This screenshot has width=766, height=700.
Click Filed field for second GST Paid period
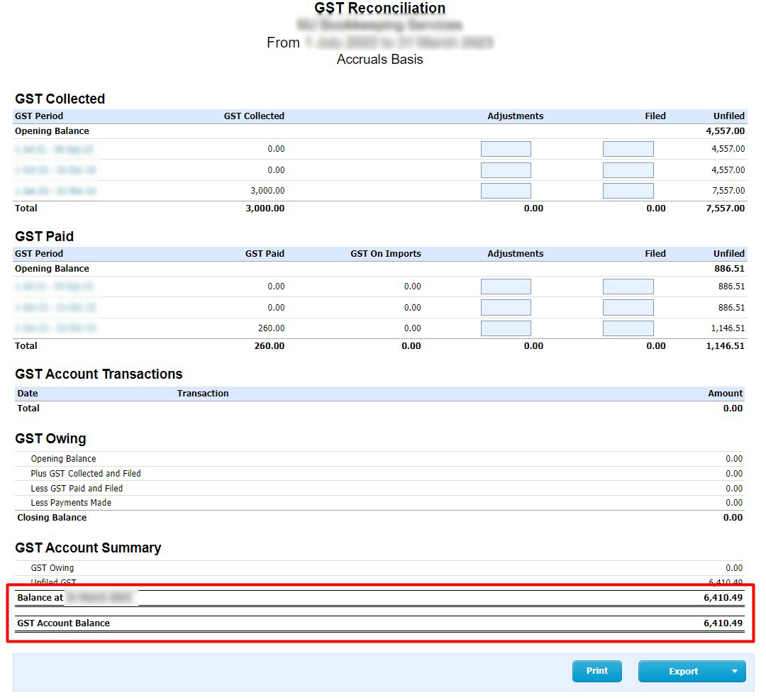tap(628, 307)
